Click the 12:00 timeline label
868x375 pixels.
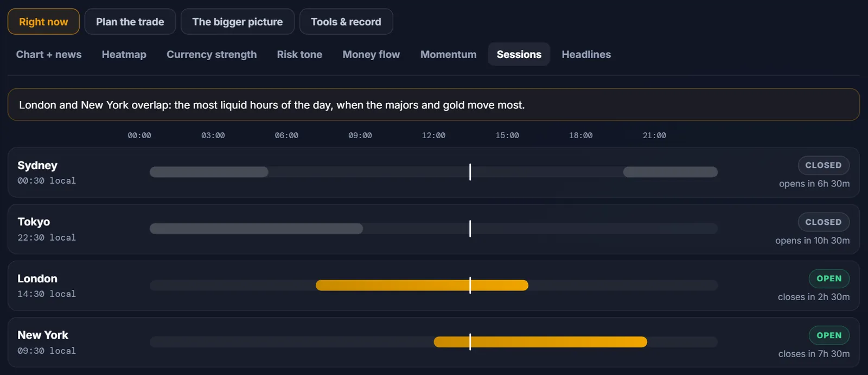(x=433, y=135)
